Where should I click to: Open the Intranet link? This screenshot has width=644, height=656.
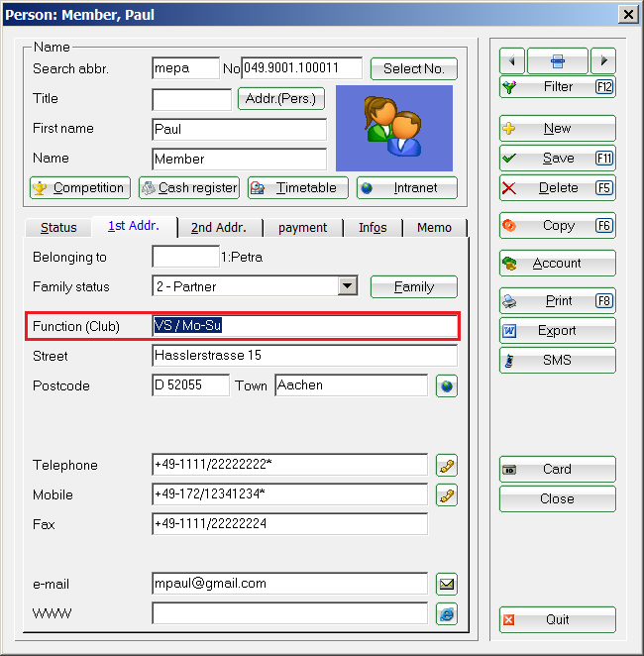point(407,188)
